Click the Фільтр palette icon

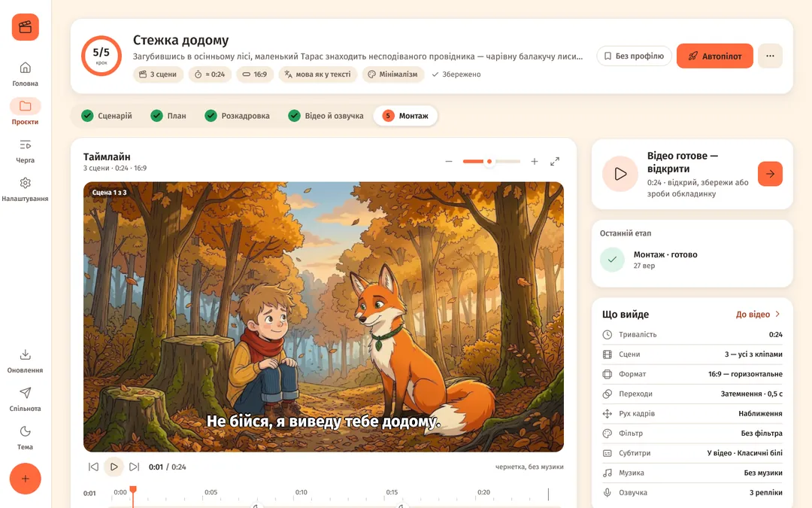pos(607,433)
